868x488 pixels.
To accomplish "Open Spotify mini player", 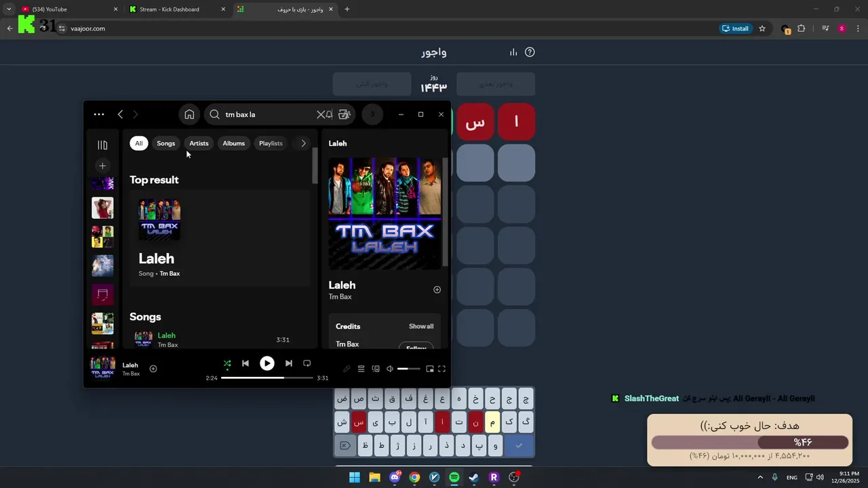I will (429, 369).
